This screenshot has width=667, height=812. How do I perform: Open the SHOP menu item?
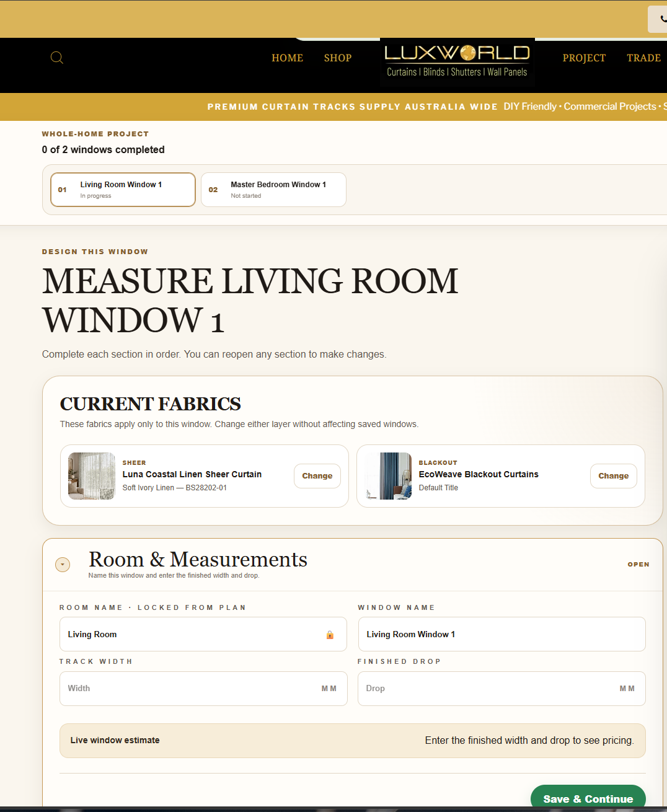pos(338,58)
